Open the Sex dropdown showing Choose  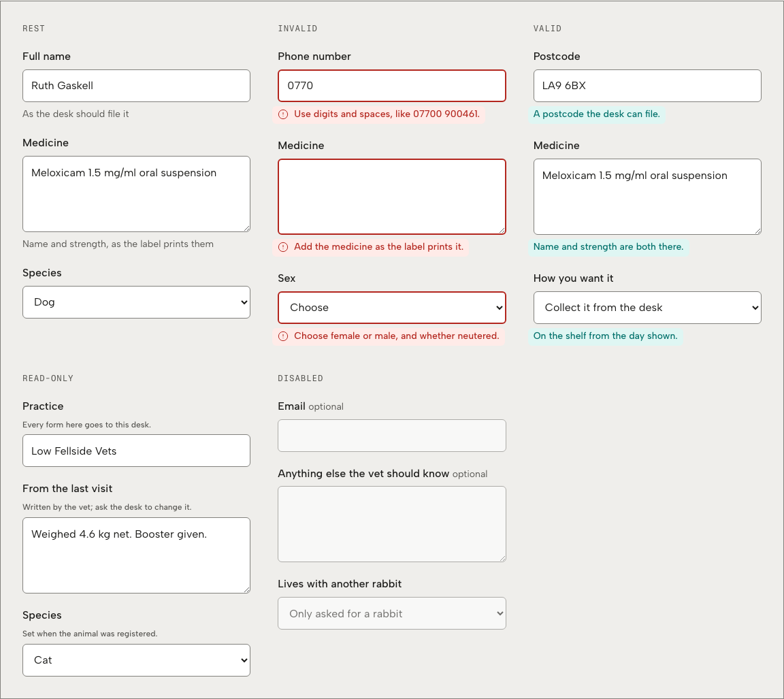point(392,308)
